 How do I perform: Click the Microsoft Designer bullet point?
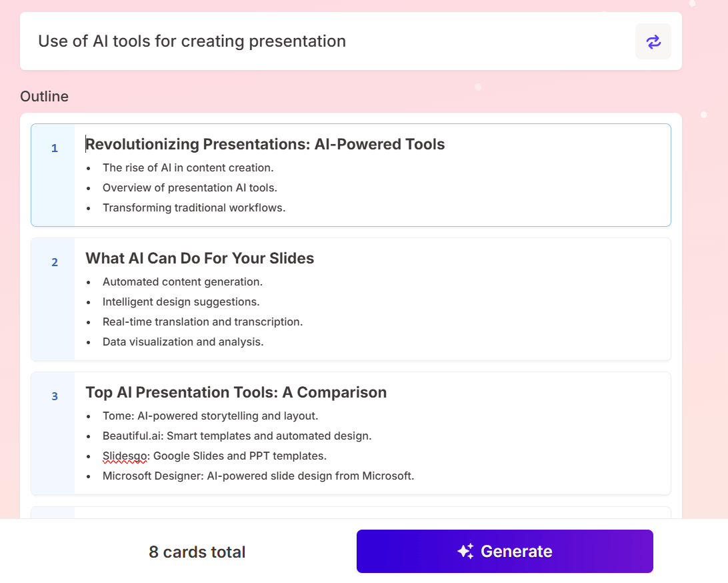(x=259, y=476)
